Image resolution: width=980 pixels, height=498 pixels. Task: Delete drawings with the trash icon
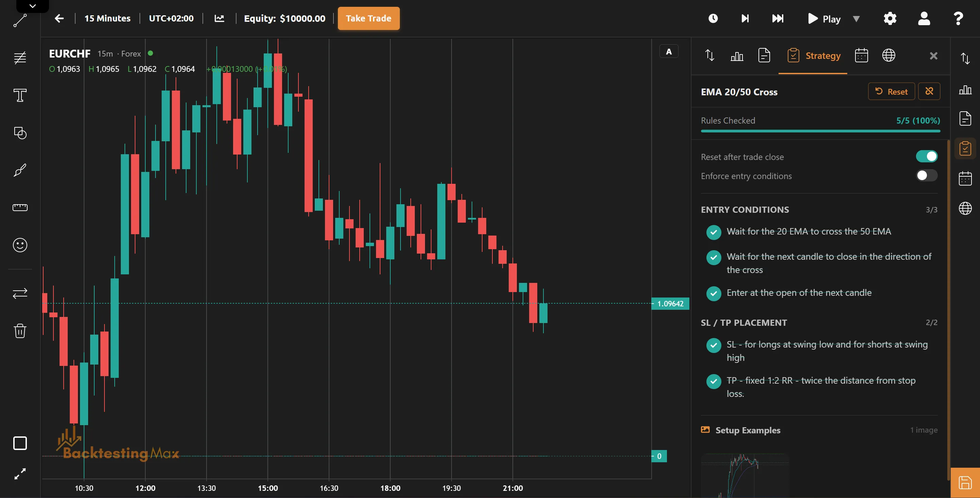[20, 331]
